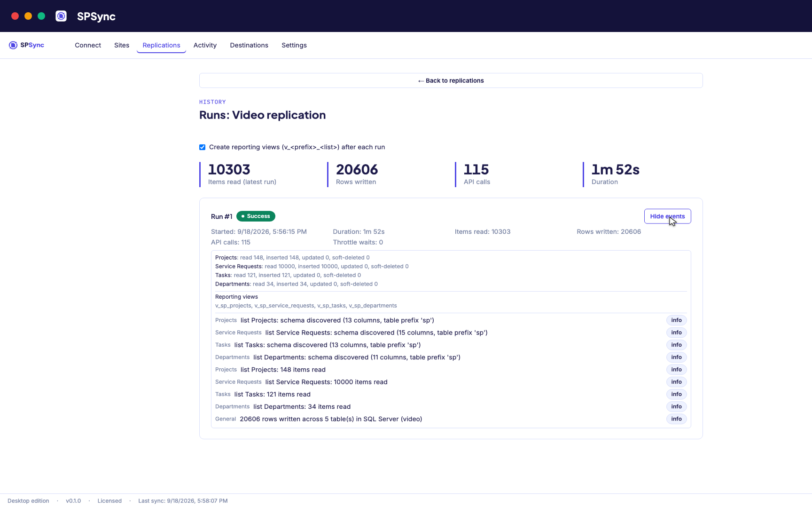Click the 'Throttle waits: 0' text

pos(358,242)
